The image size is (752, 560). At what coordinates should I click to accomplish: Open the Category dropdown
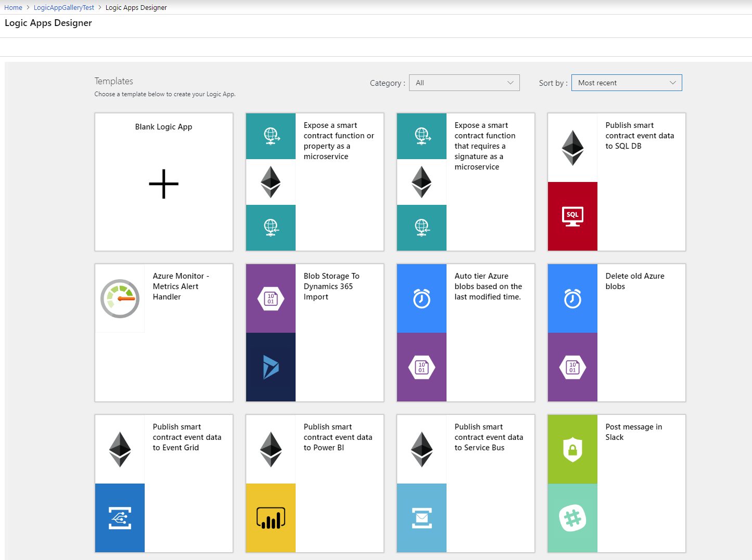[464, 82]
